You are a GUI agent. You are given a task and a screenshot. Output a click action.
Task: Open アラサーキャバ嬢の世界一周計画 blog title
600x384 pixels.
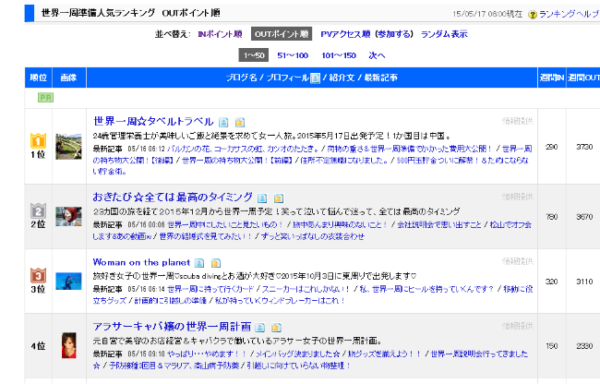172,327
